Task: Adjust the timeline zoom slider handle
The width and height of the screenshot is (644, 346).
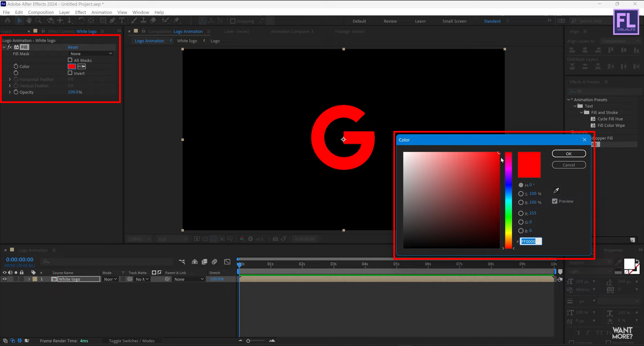Action: point(248,341)
